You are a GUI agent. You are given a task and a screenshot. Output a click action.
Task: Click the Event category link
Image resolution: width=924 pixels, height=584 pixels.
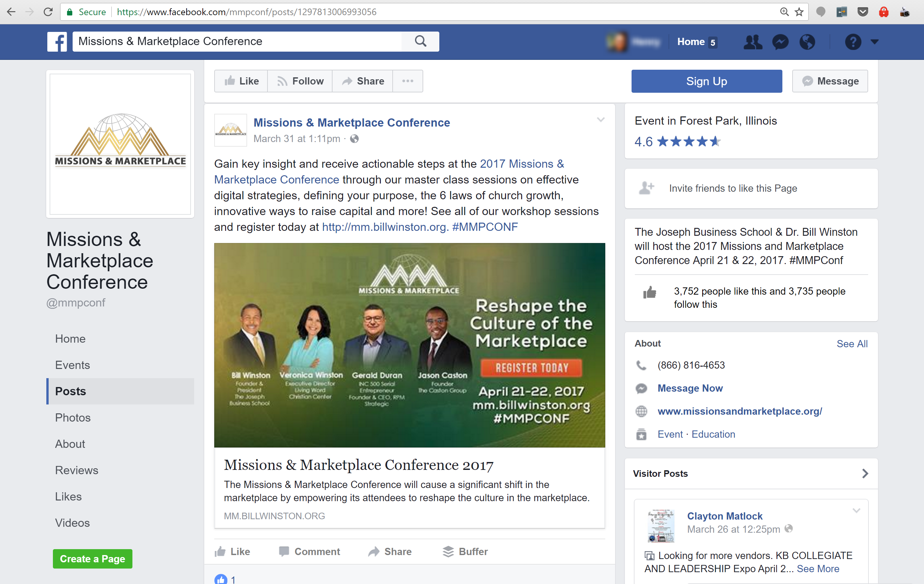pos(670,434)
